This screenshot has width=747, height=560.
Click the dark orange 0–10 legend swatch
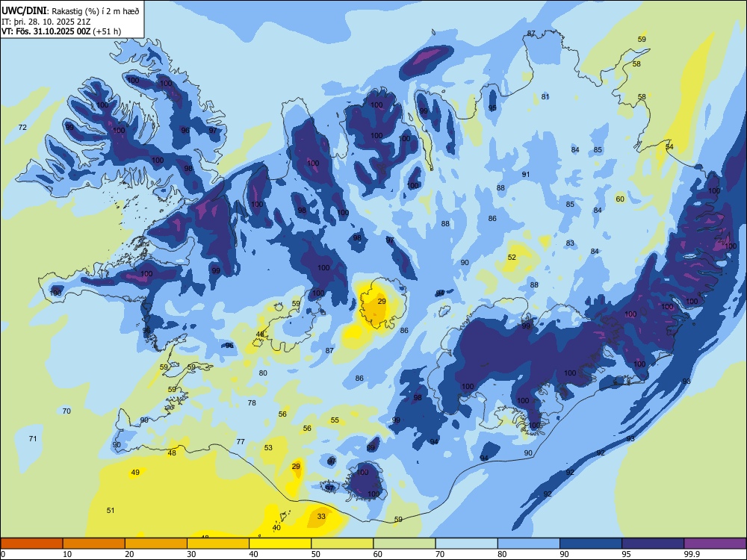click(31, 544)
